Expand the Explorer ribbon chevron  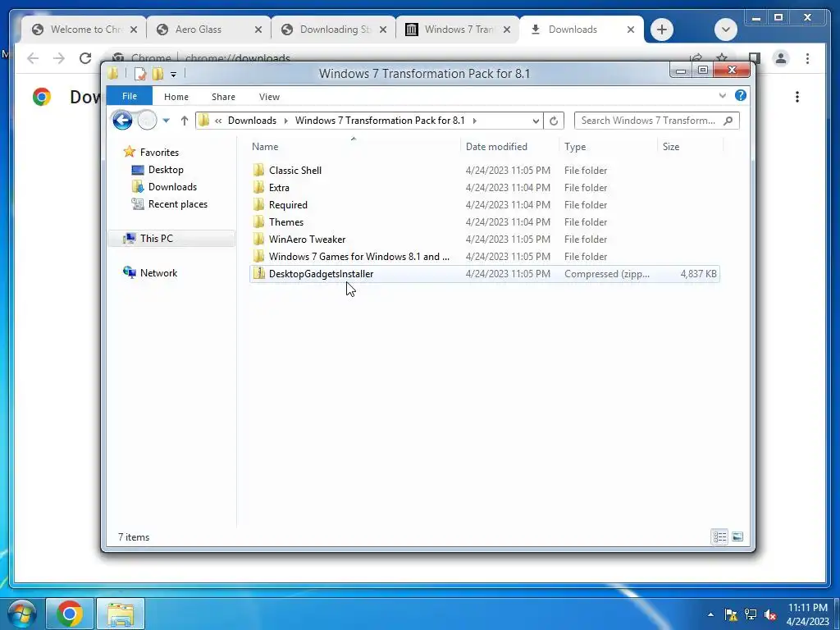[722, 95]
